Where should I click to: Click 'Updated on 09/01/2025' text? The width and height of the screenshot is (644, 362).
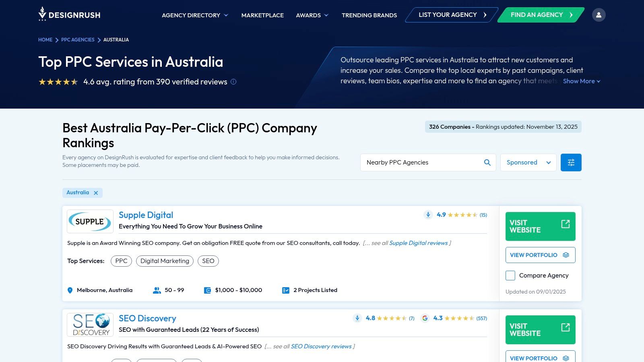[536, 292]
